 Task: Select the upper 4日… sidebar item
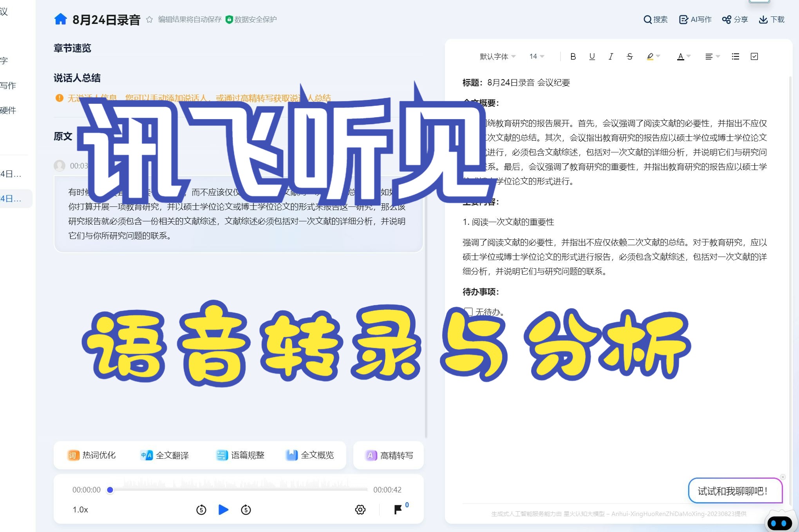[x=11, y=174]
